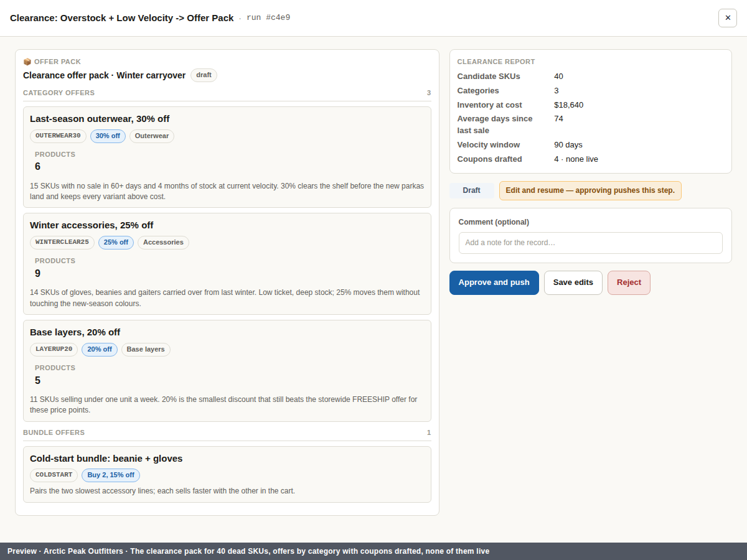
Task: Reject the clearance offer pack
Action: [629, 282]
